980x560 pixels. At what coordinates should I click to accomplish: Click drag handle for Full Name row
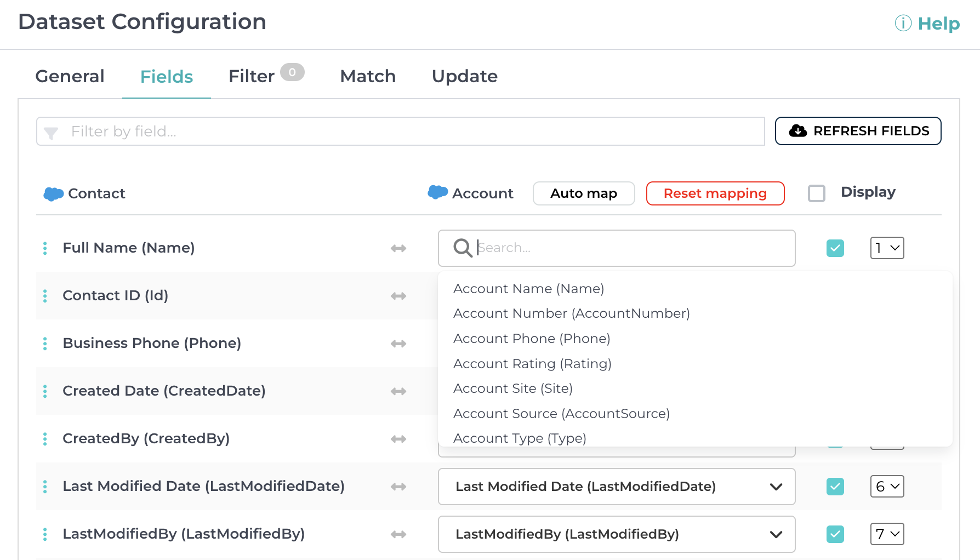pyautogui.click(x=45, y=248)
